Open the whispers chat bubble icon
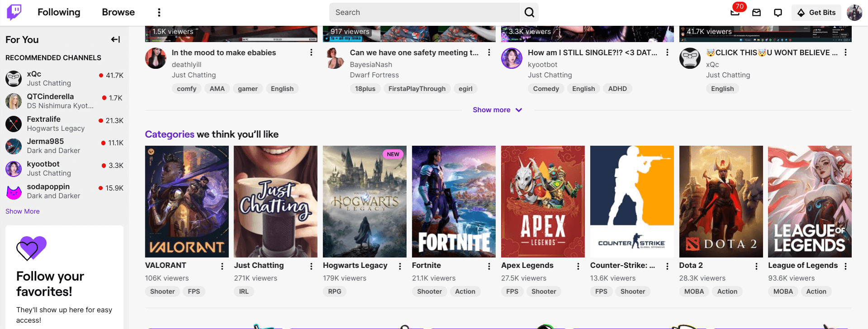The height and width of the screenshot is (329, 868). click(x=778, y=13)
